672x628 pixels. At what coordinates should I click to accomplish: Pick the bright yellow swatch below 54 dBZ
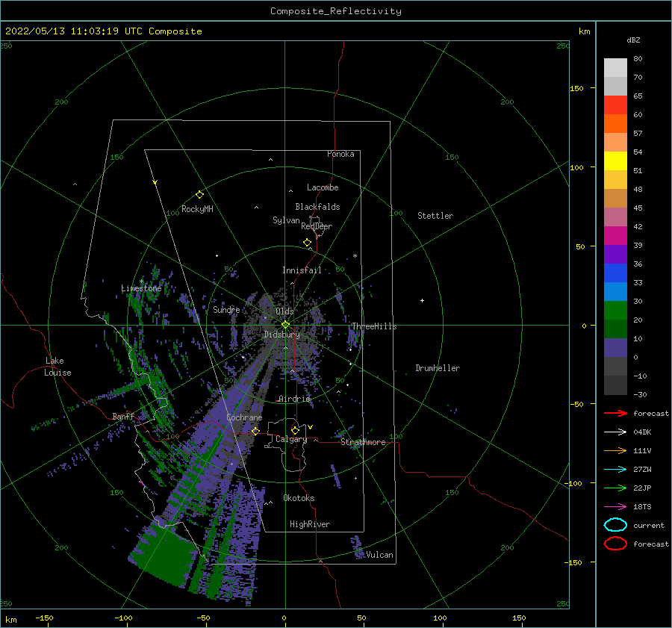pyautogui.click(x=615, y=161)
